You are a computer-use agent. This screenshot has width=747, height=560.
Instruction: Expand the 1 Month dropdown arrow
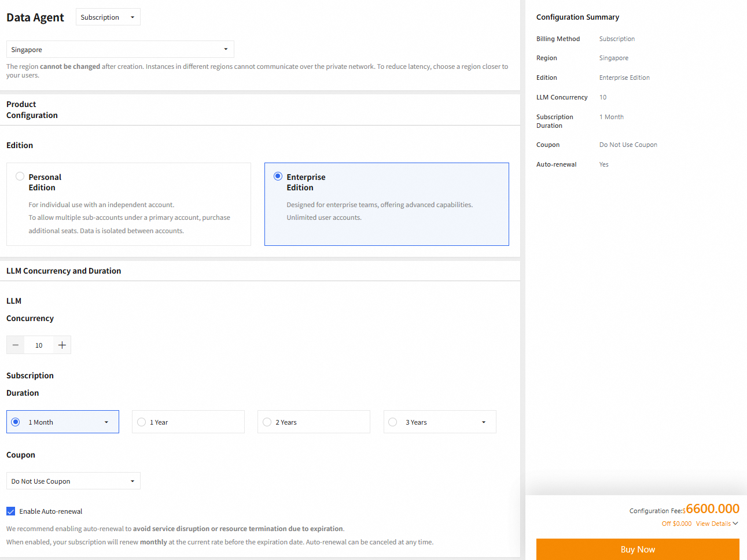106,422
